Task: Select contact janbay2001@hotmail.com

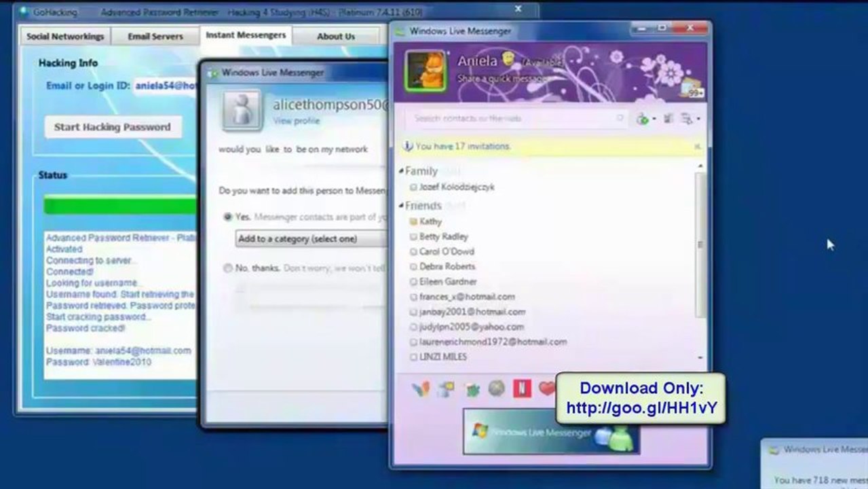Action: [472, 312]
